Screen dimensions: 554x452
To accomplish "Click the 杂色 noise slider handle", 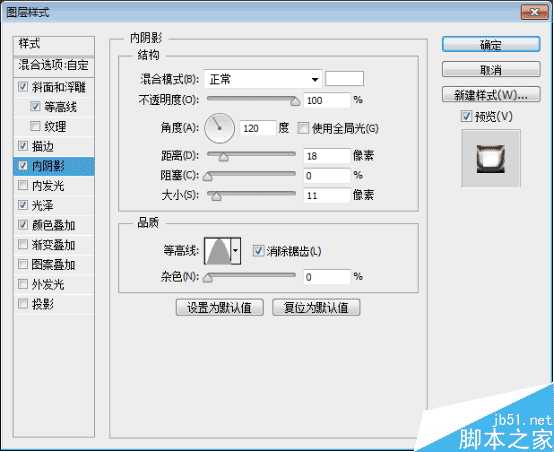I will tap(208, 278).
